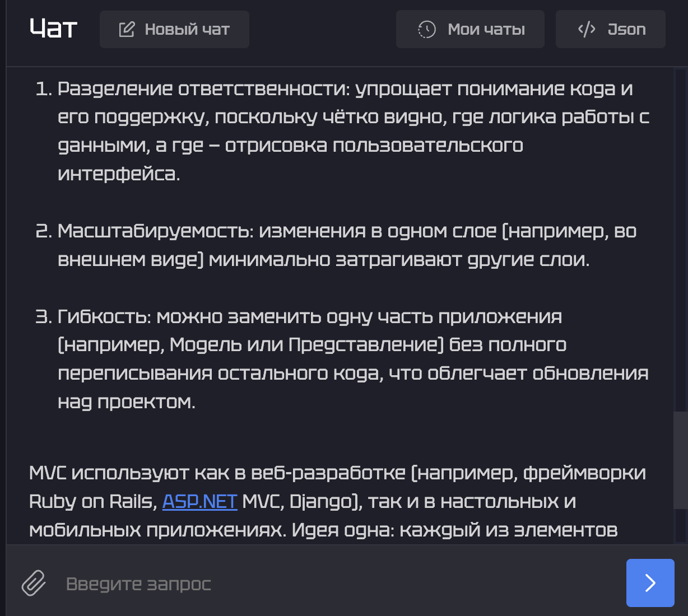Open the ASP.NET hyperlink
Image resolution: width=688 pixels, height=616 pixels.
(x=199, y=501)
